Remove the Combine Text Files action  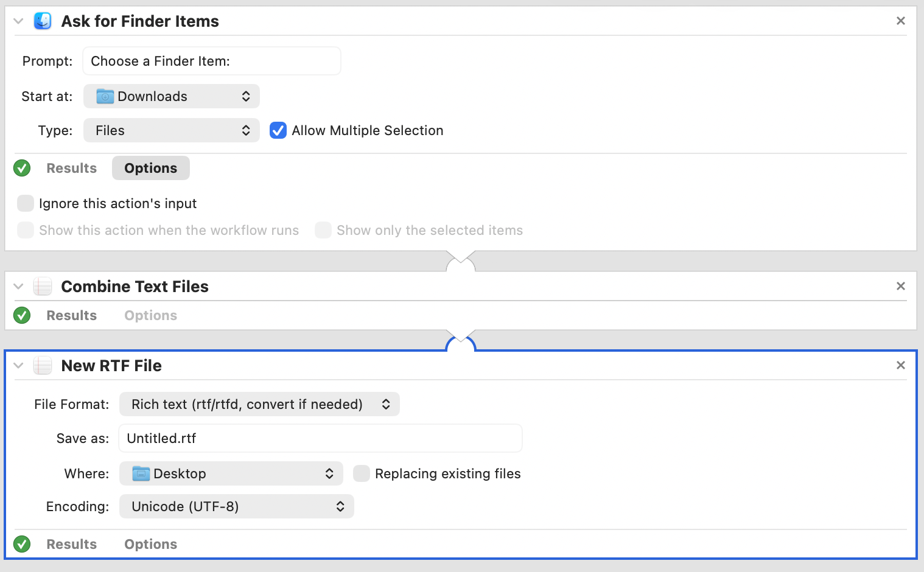click(x=901, y=286)
